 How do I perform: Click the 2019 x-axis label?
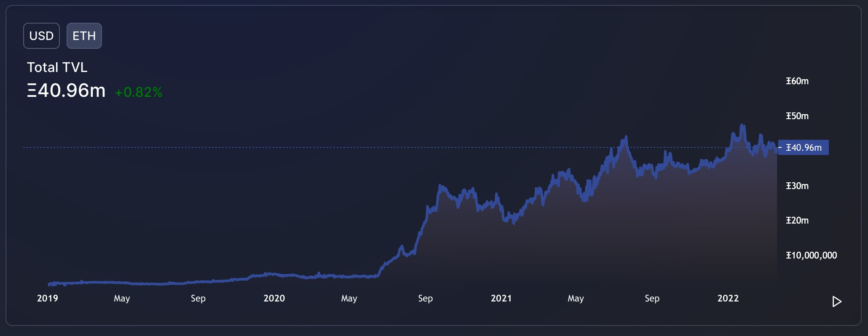click(48, 298)
